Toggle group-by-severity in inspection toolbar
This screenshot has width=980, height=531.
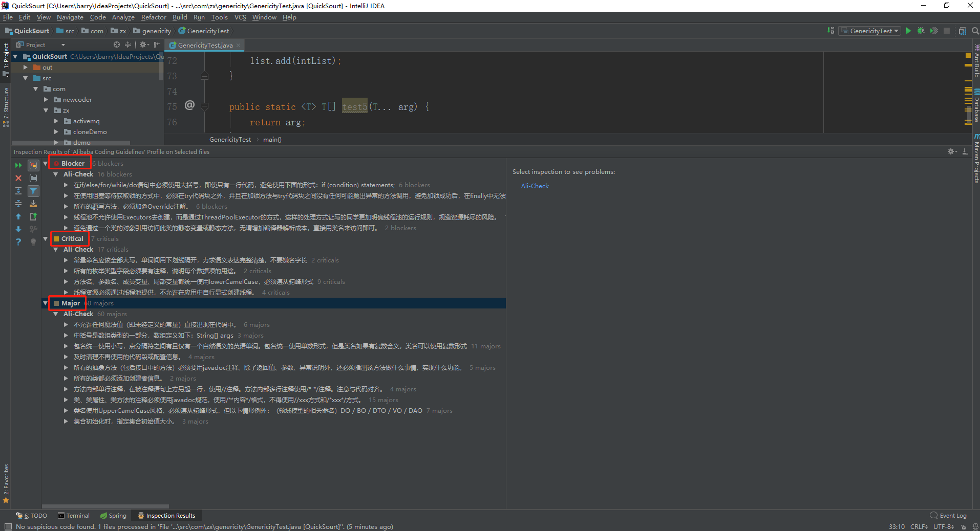point(33,165)
